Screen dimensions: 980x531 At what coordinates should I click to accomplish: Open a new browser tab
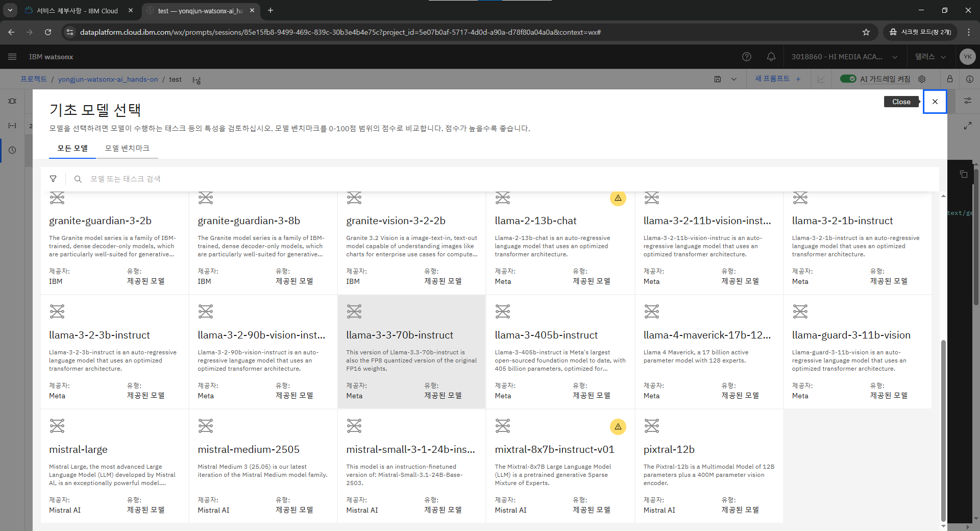271,10
